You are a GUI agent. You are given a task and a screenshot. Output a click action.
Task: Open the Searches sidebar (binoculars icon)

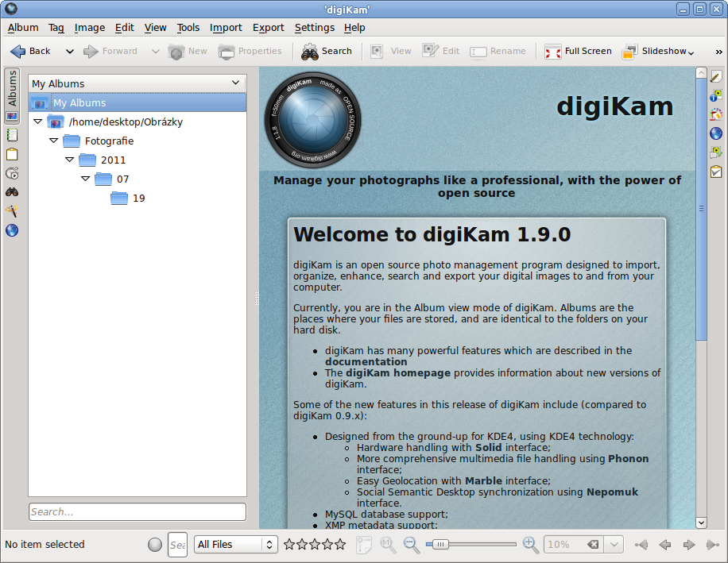(12, 192)
